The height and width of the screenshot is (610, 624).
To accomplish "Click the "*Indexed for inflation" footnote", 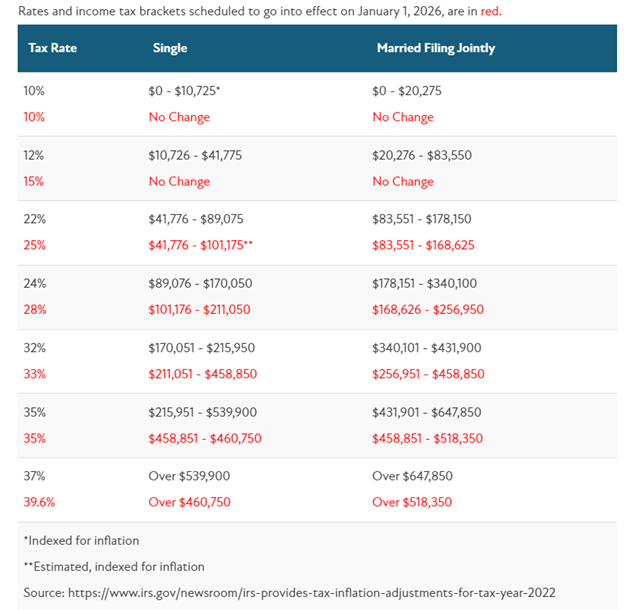I will point(81,540).
